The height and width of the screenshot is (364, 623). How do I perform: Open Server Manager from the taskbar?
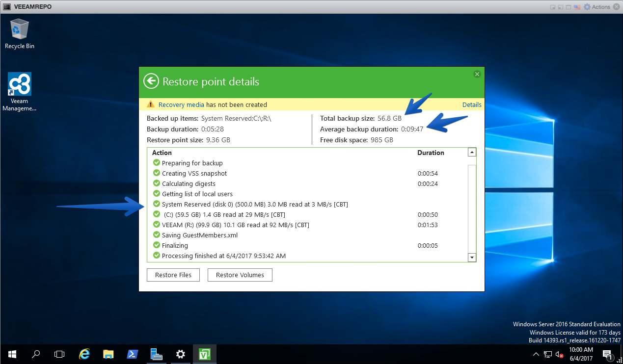[x=157, y=354]
